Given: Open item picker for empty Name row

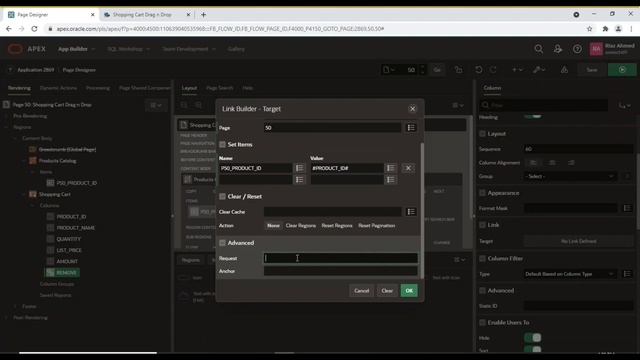Looking at the screenshot, I should coord(299,180).
